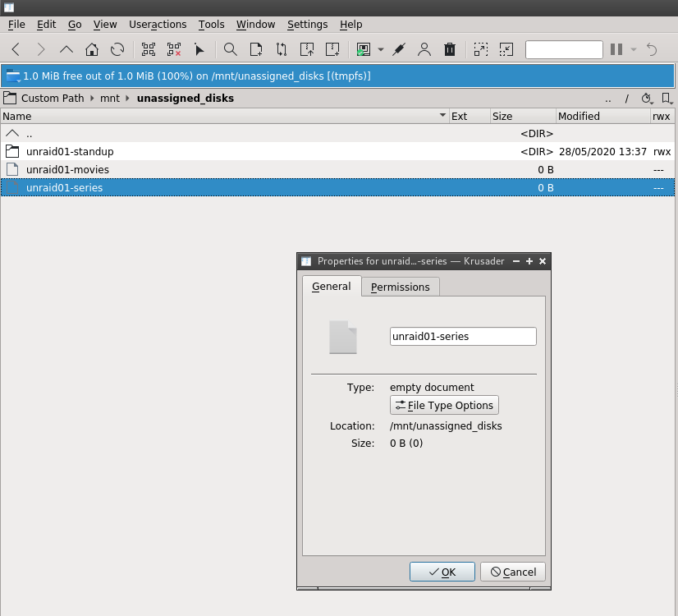Expand the arrow after mnt breadcrumb
This screenshot has width=678, height=616.
coord(127,99)
